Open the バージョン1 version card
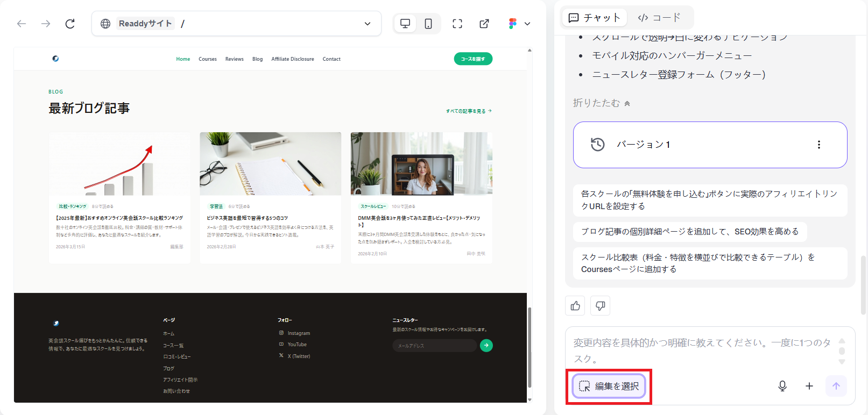 coord(710,145)
